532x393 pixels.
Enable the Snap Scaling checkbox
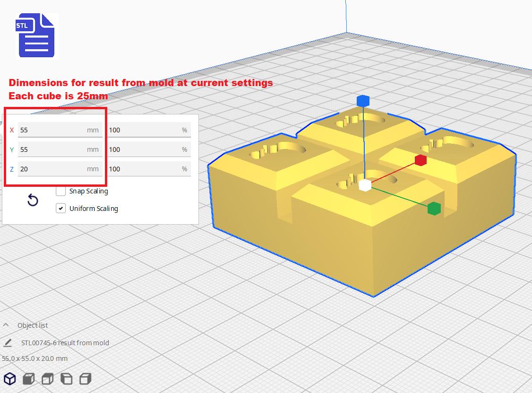pos(61,191)
